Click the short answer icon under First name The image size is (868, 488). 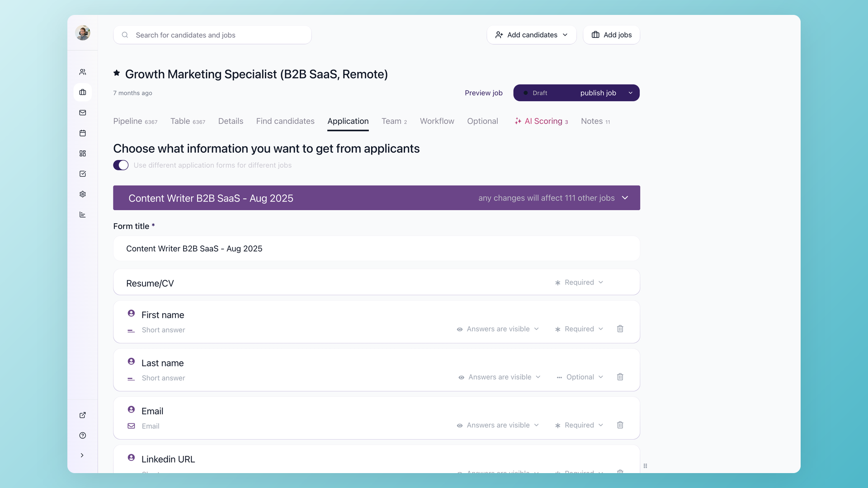pos(131,331)
